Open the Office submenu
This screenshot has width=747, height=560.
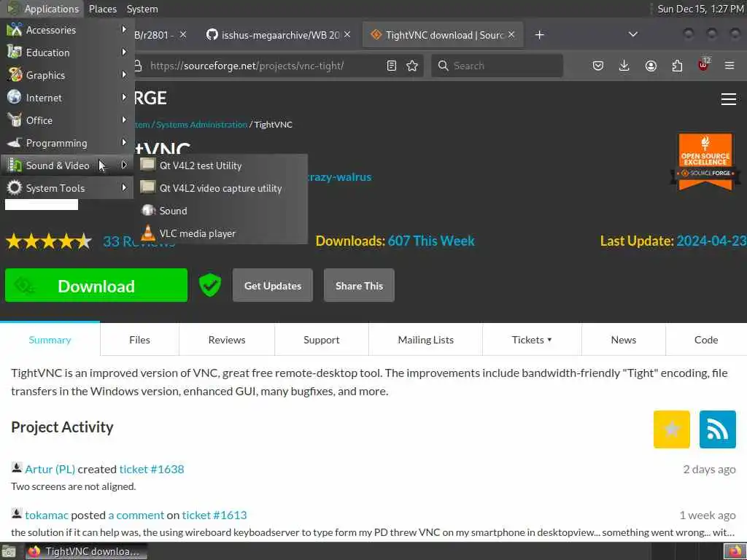point(66,120)
